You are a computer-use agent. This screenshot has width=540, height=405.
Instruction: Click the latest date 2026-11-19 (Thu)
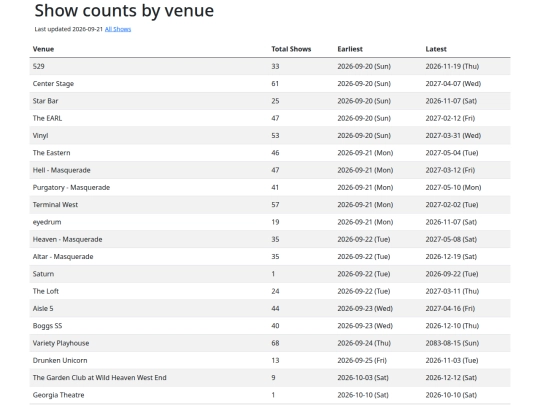[x=452, y=66]
